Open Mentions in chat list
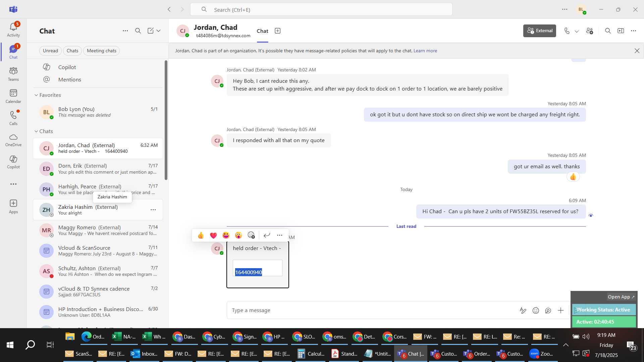 pyautogui.click(x=98, y=79)
